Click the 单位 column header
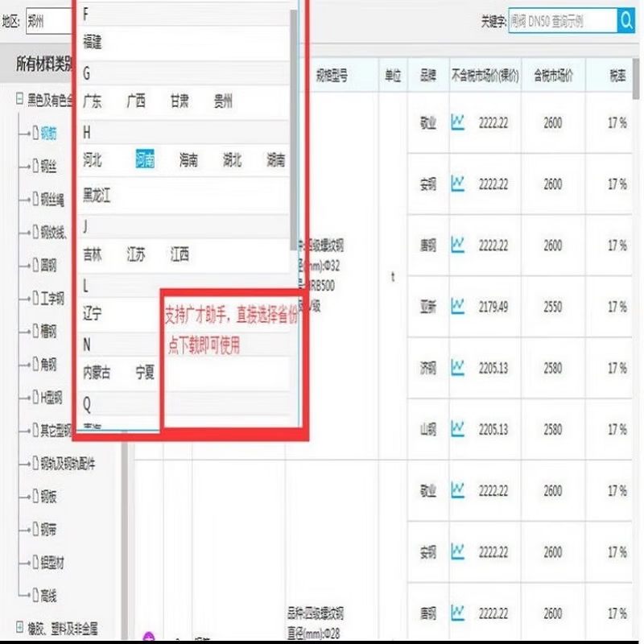This screenshot has height=644, width=644. (x=393, y=76)
